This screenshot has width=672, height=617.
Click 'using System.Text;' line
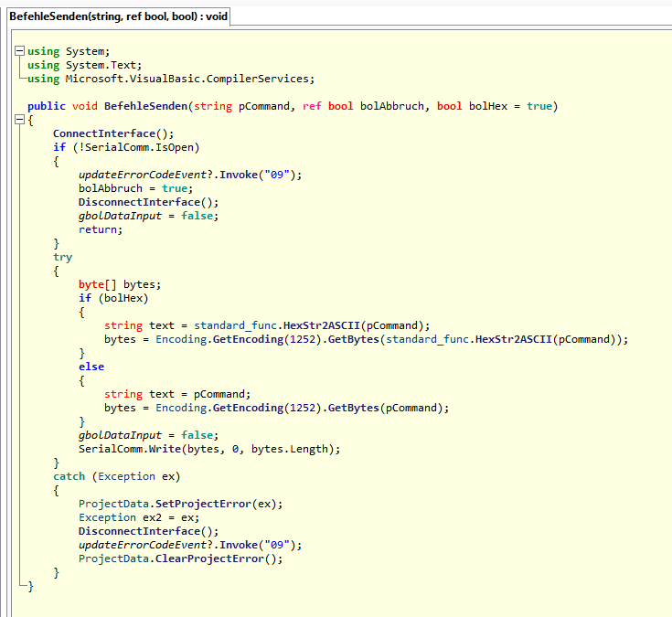tap(84, 65)
